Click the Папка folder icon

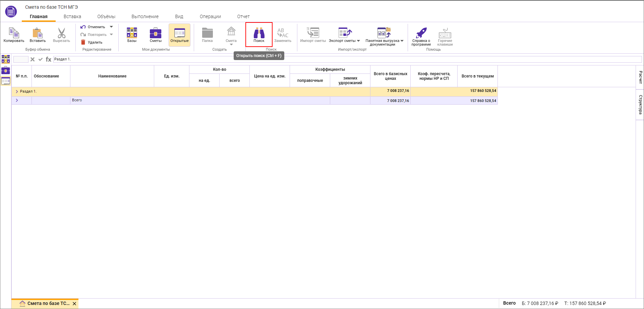207,33
